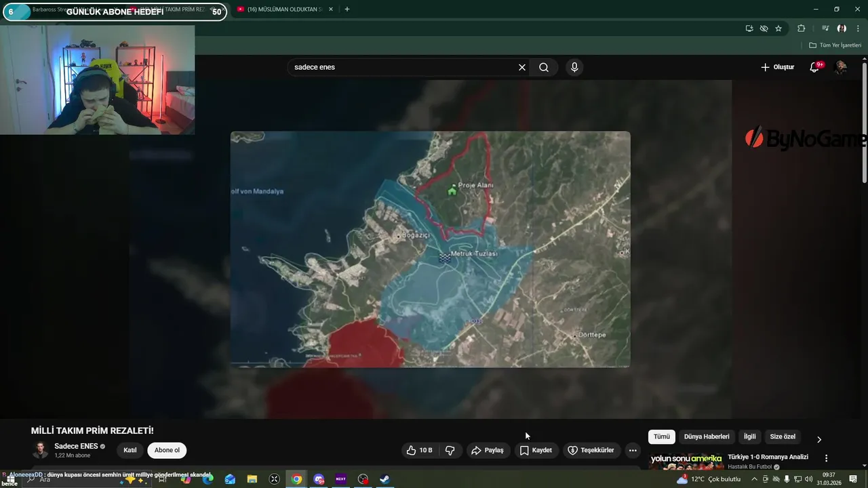Screen dimensions: 868x488
Task: Like the video with thumbs up
Action: pos(419,450)
